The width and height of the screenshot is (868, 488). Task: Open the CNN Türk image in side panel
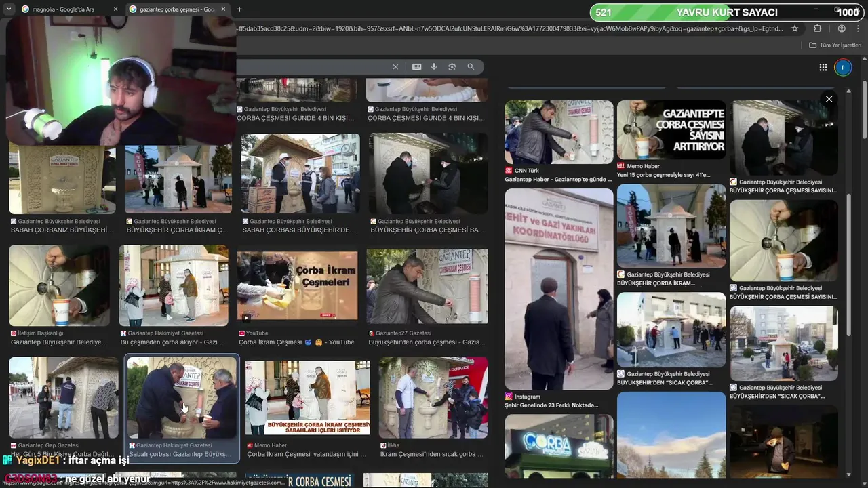tap(559, 132)
